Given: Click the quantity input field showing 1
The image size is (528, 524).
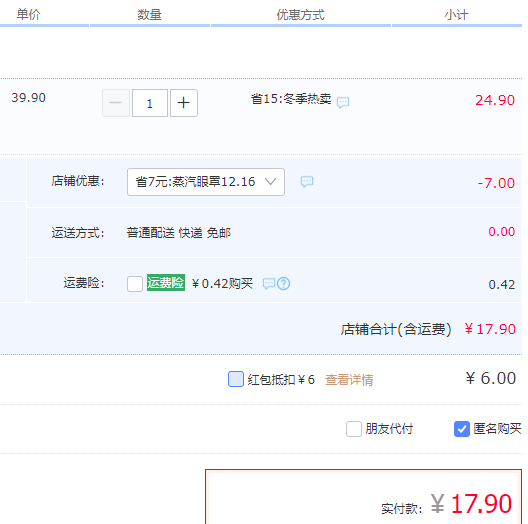Looking at the screenshot, I should pyautogui.click(x=150, y=103).
